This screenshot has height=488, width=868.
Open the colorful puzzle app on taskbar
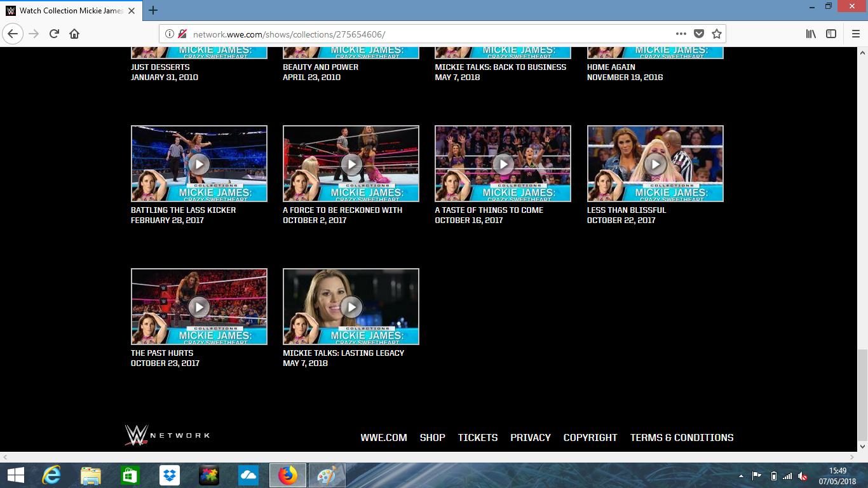click(209, 475)
